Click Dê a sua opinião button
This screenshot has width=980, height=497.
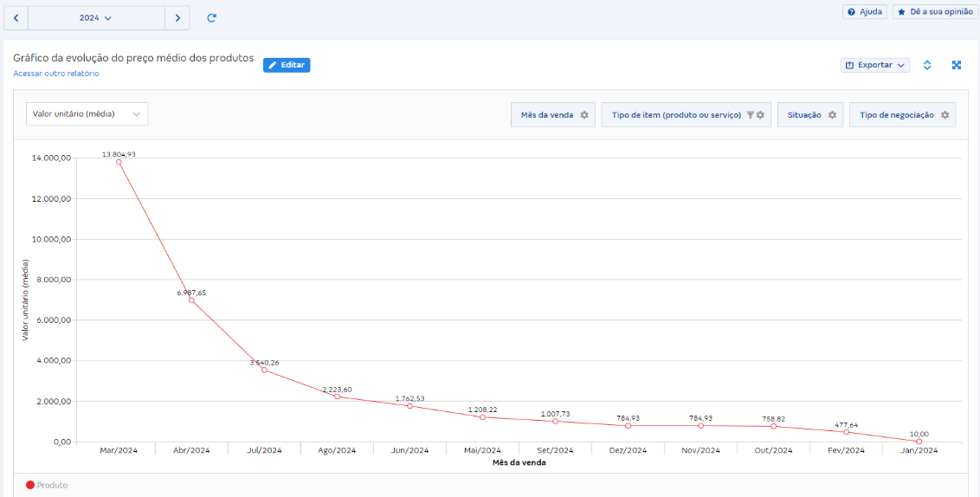(935, 12)
